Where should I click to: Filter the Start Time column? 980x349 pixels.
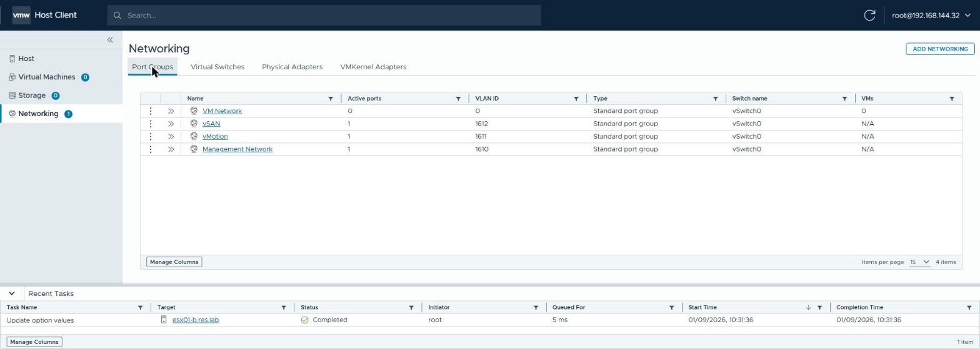tap(819, 308)
